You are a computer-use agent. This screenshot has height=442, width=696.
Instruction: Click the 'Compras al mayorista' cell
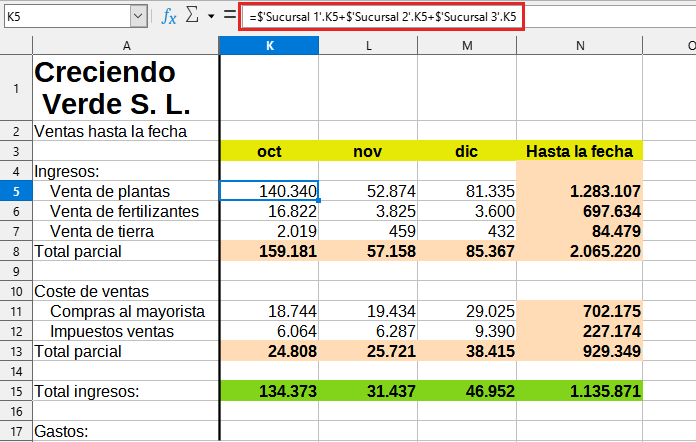126,311
